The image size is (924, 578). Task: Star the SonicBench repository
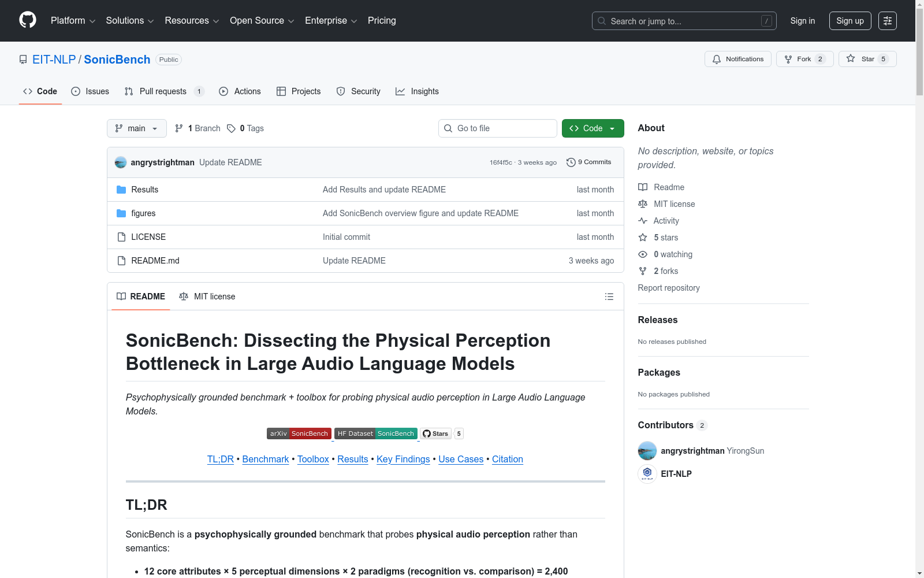pyautogui.click(x=867, y=59)
